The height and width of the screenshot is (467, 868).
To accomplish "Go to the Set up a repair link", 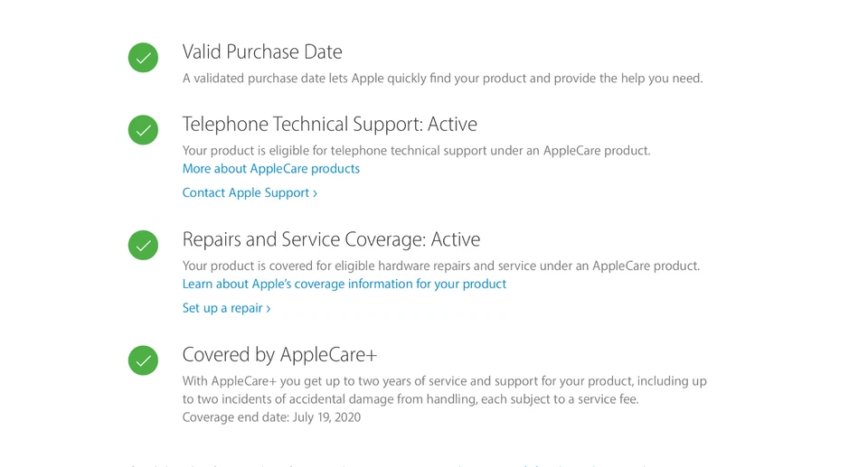I will click(x=222, y=308).
